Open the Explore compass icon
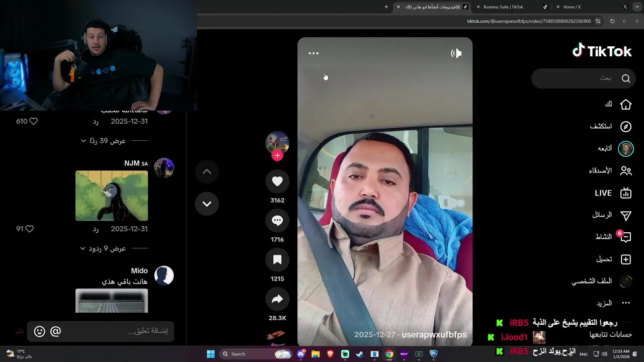Viewport: 644px width, 362px height. tap(626, 127)
